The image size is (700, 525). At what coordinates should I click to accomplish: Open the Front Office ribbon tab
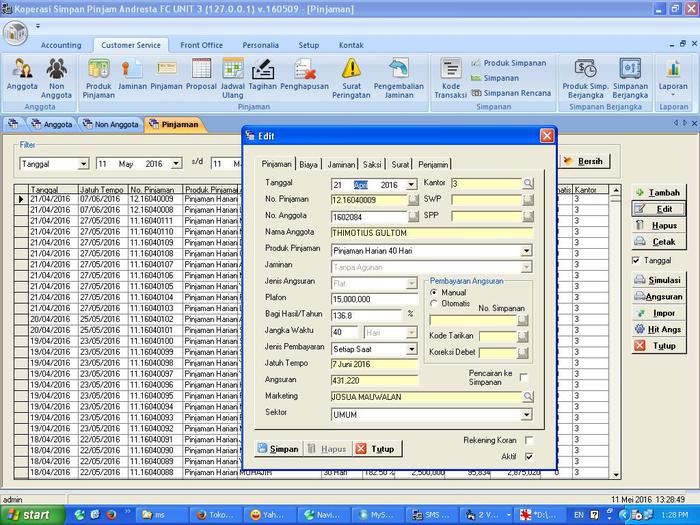pos(201,45)
